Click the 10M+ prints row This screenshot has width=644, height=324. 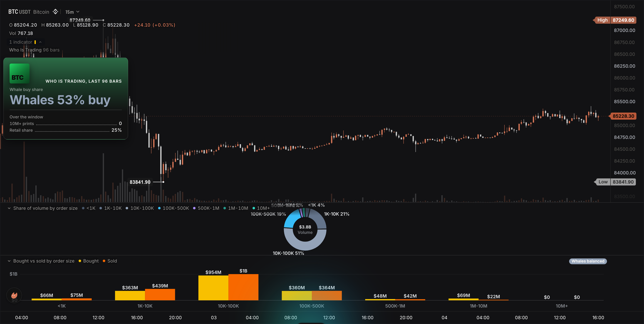66,123
